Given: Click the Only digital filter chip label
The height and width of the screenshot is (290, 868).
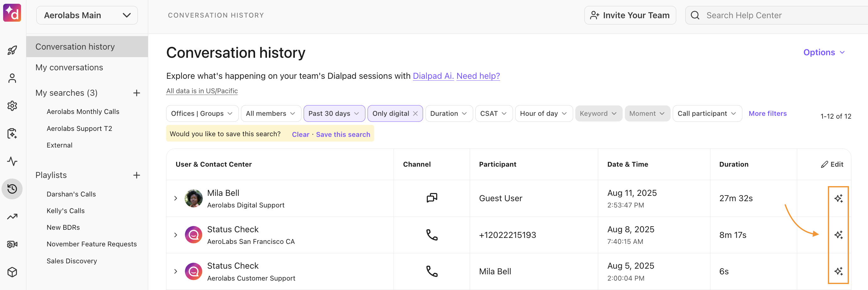Looking at the screenshot, I should click(390, 113).
